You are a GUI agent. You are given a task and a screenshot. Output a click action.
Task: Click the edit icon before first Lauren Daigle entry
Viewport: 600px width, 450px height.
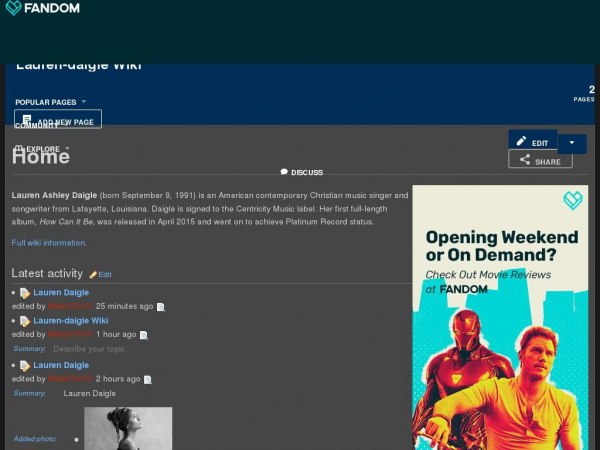(25, 293)
